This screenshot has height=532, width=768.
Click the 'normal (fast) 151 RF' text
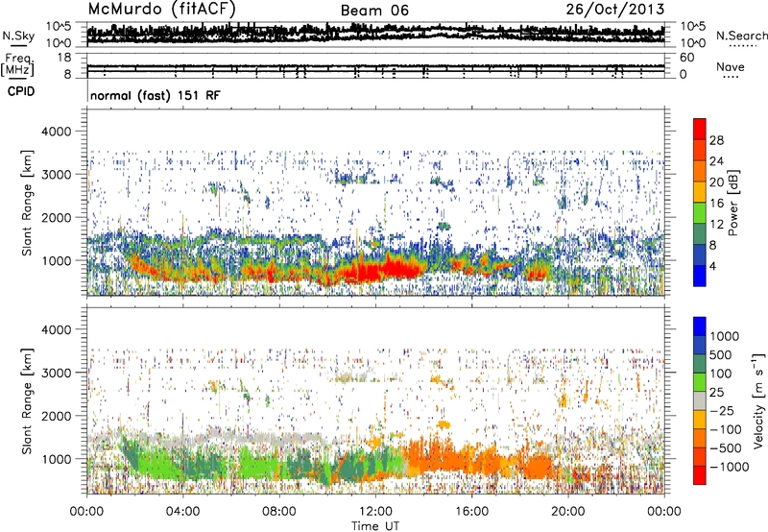[156, 95]
